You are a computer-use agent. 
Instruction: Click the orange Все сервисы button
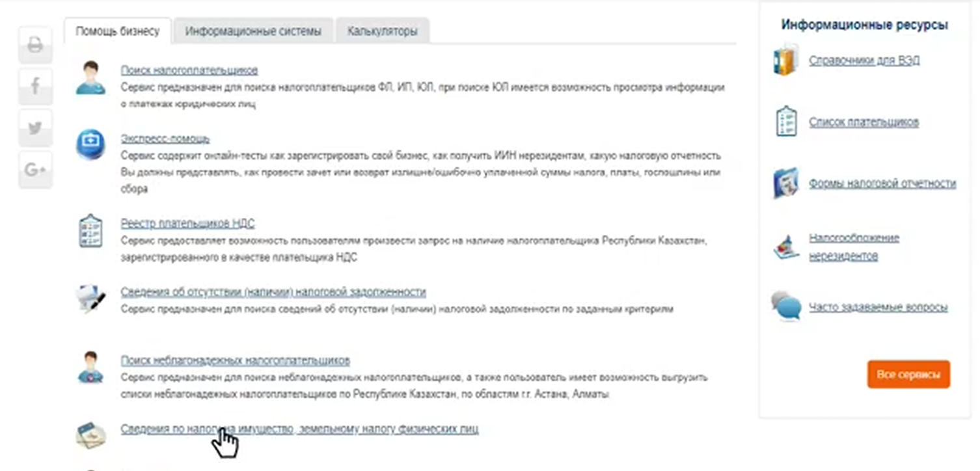pyautogui.click(x=908, y=375)
